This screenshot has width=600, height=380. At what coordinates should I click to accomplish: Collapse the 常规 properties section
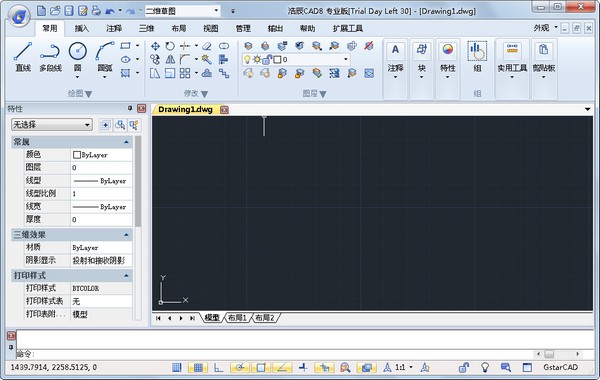pyautogui.click(x=126, y=142)
